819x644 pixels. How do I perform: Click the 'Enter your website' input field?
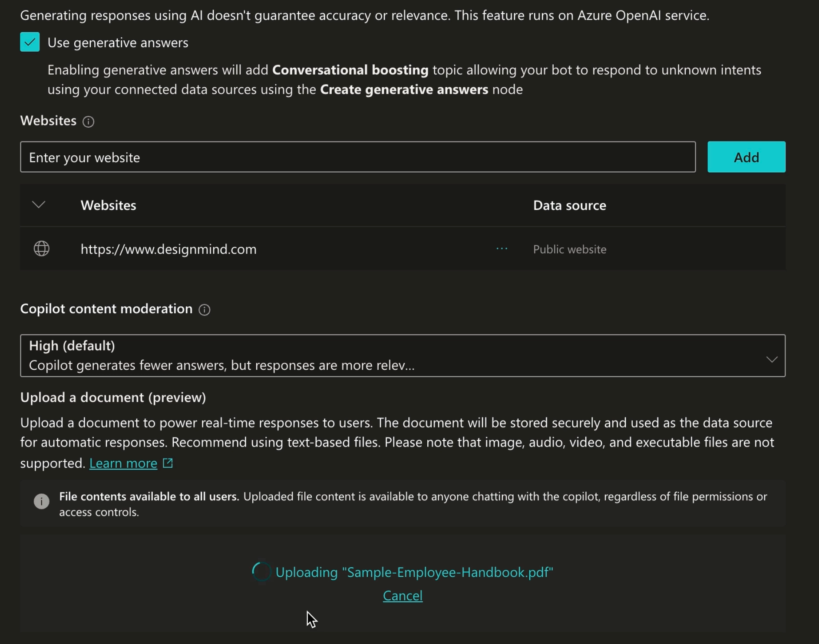pos(357,157)
